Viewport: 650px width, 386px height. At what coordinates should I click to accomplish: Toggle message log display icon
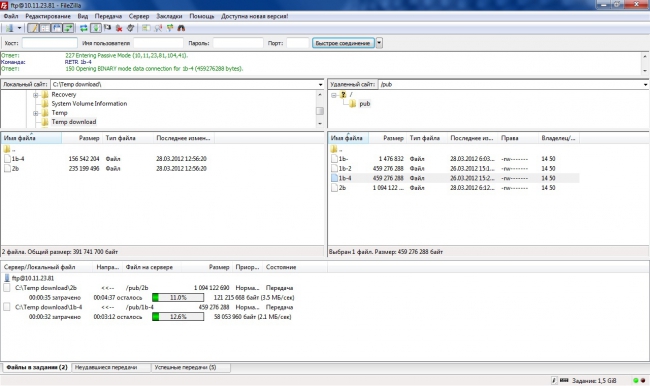(33, 28)
